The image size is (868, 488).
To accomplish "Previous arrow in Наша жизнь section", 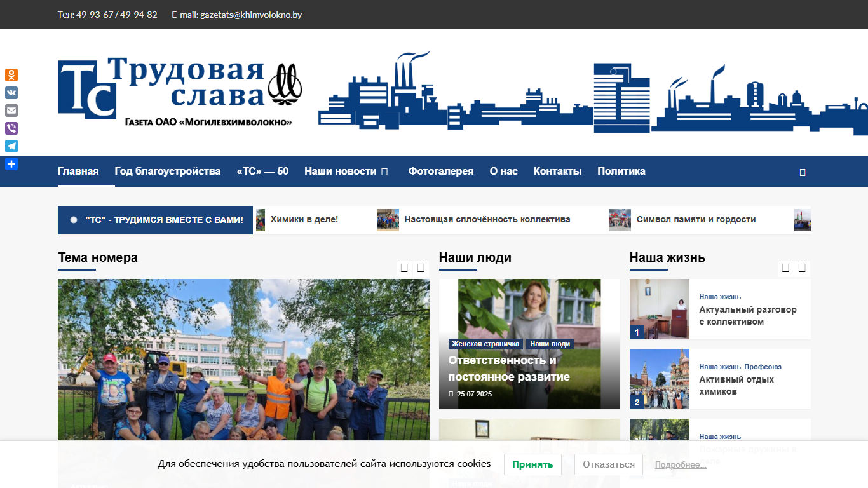I will coord(785,268).
